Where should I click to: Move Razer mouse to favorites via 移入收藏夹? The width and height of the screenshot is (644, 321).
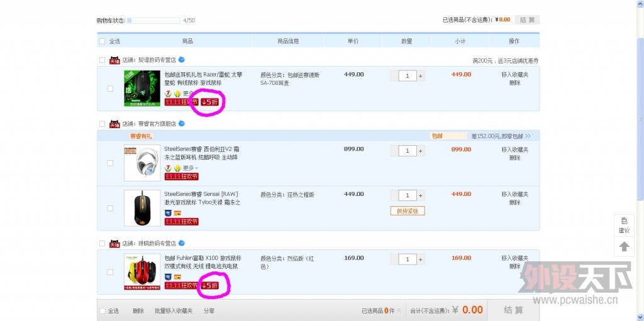tap(514, 75)
